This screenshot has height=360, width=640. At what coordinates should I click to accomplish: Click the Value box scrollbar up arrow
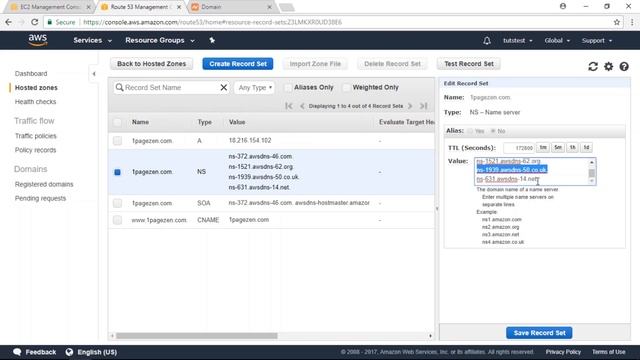click(x=591, y=162)
